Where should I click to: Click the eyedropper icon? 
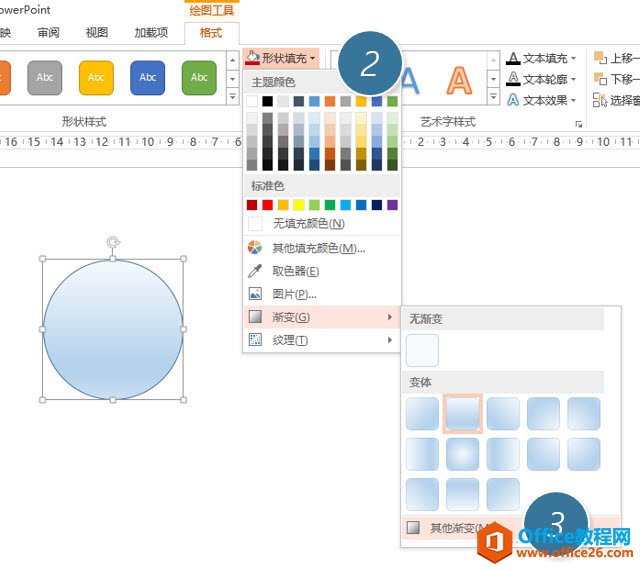(x=255, y=270)
